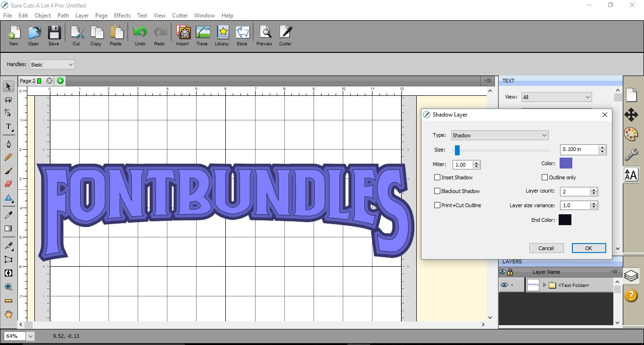Open the File menu
The image size is (644, 345).
8,16
